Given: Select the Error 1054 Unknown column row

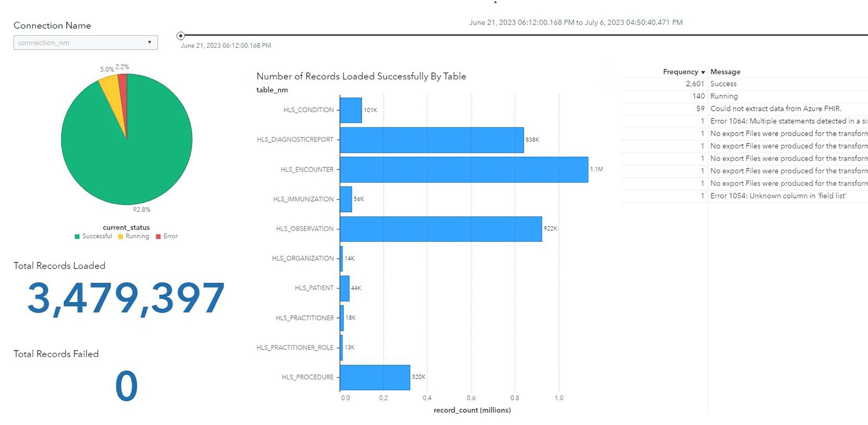Looking at the screenshot, I should tap(744, 196).
